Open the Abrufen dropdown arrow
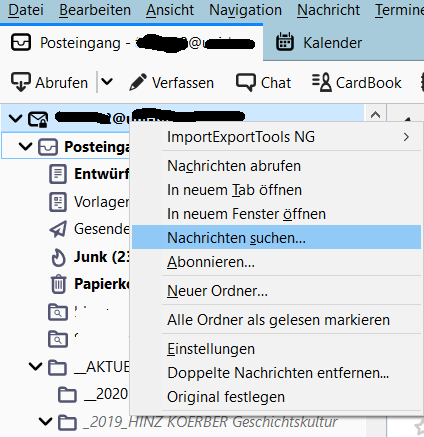424x437 pixels. click(107, 81)
